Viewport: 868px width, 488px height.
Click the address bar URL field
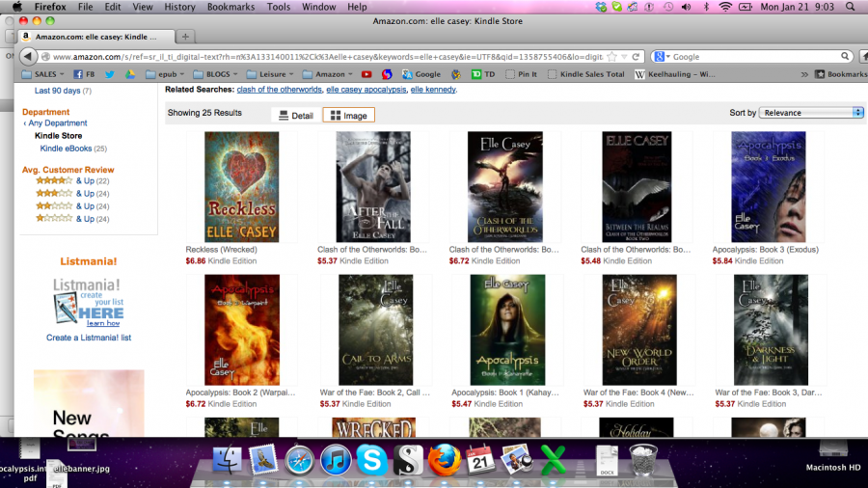tap(328, 57)
